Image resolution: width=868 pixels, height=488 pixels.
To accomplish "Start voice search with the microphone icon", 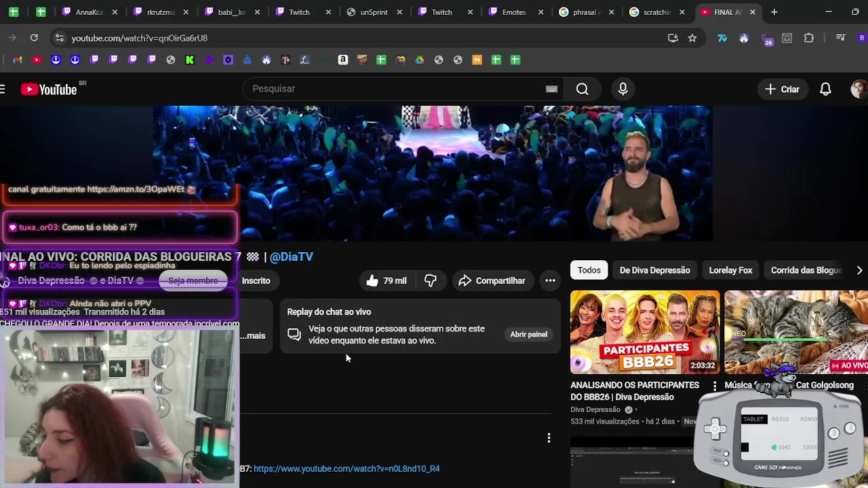I will click(623, 89).
